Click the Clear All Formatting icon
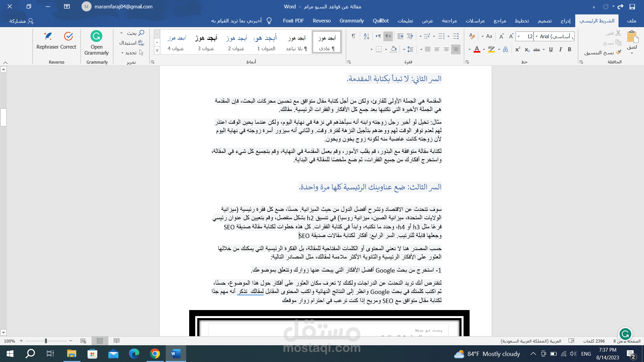The width and height of the screenshot is (644, 362). click(472, 36)
